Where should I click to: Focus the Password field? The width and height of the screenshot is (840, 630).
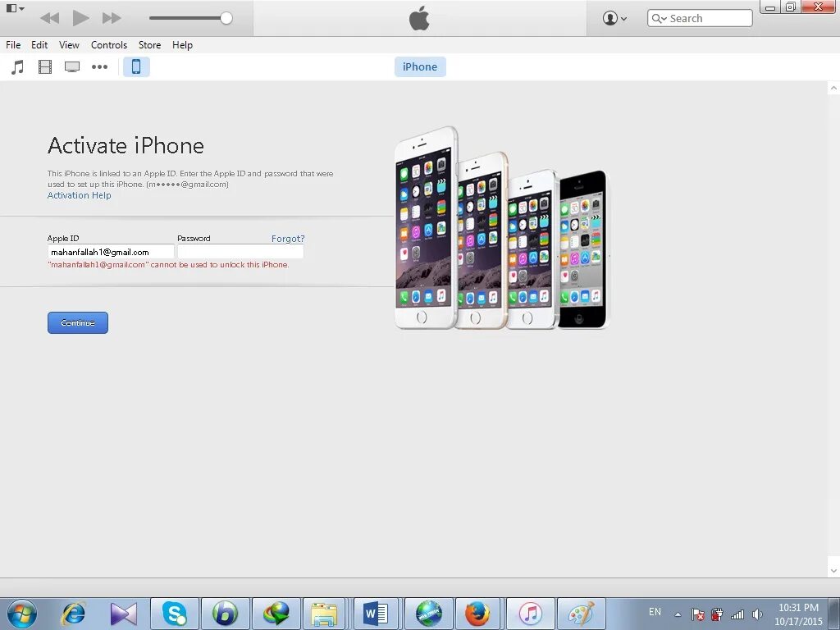point(240,252)
